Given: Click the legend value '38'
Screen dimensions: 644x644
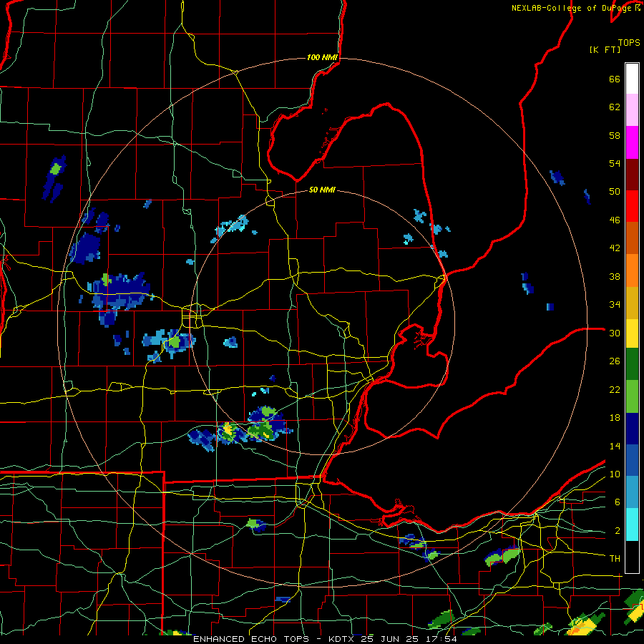Looking at the screenshot, I should pyautogui.click(x=615, y=276).
